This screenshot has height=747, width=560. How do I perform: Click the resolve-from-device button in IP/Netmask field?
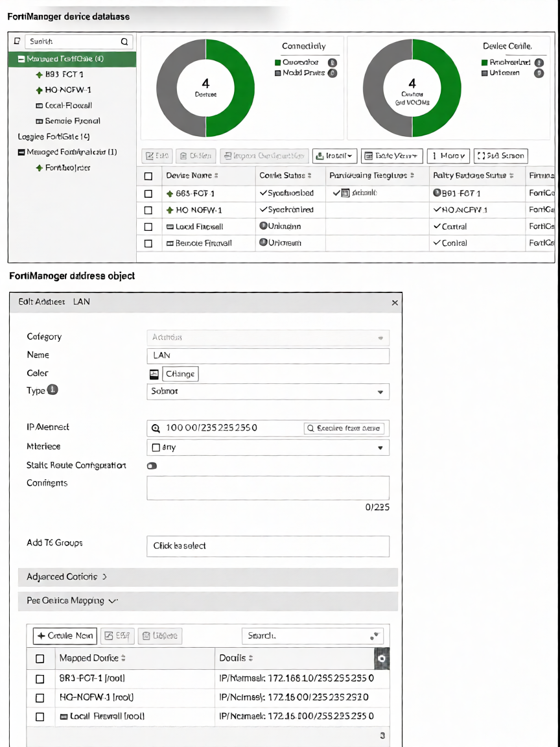(344, 428)
